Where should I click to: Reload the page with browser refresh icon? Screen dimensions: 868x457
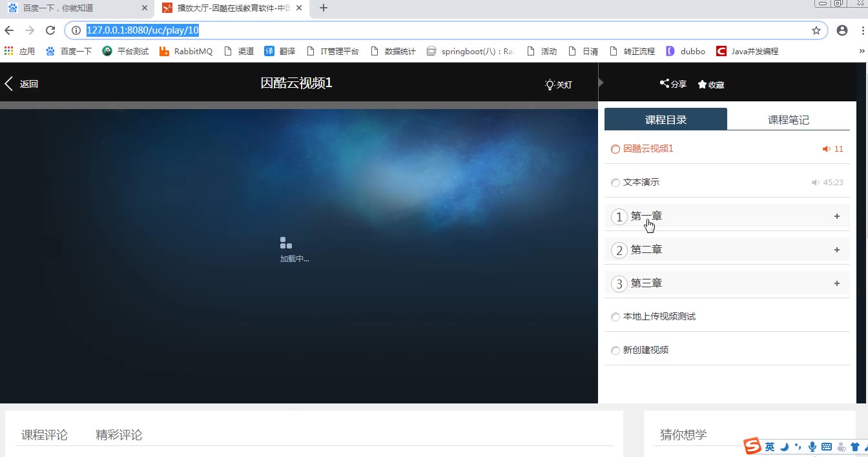pos(50,30)
